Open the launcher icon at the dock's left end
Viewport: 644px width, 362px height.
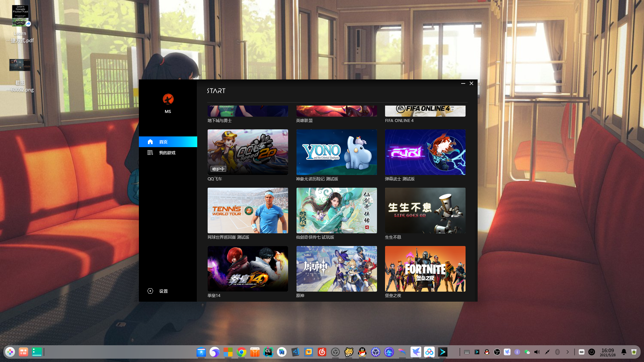[x=10, y=352]
